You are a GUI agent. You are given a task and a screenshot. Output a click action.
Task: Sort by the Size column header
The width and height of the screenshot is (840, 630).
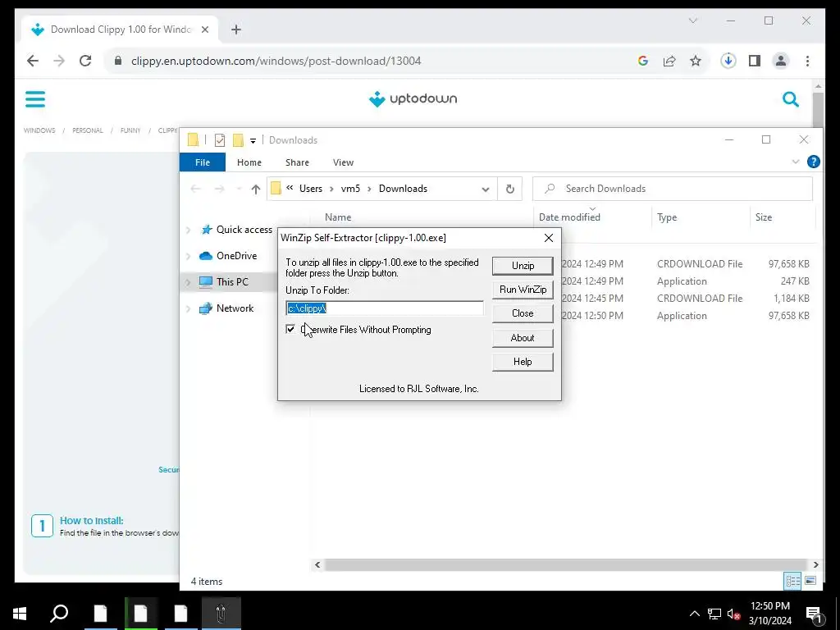764,217
